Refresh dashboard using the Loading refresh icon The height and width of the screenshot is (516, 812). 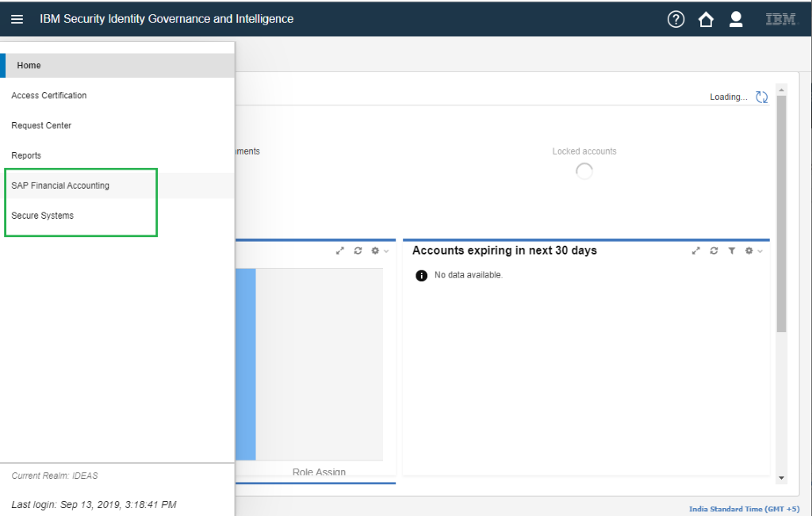761,97
